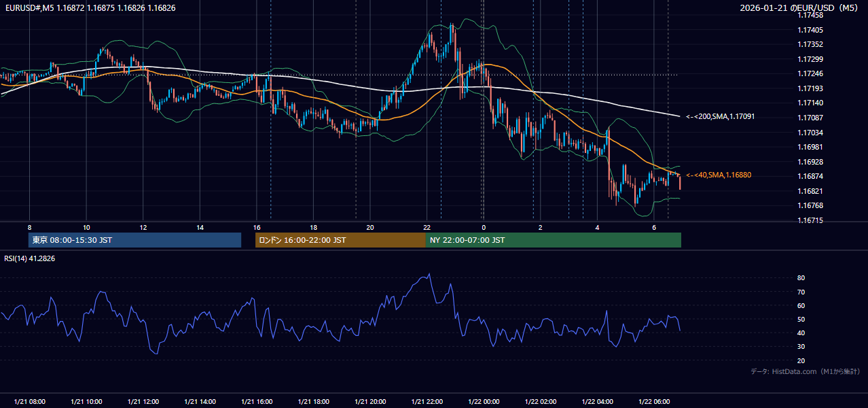Click RSI scale level 80
Screen dimensions: 868x408
(x=801, y=278)
